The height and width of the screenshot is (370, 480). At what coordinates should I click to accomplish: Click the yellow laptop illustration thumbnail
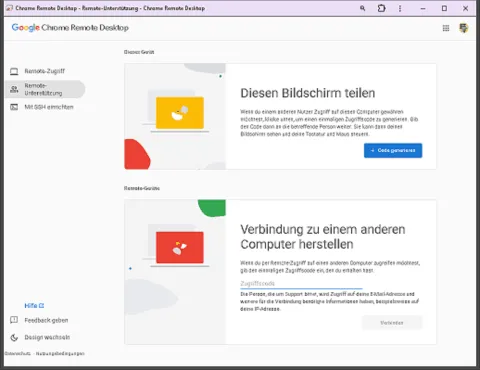click(x=180, y=113)
